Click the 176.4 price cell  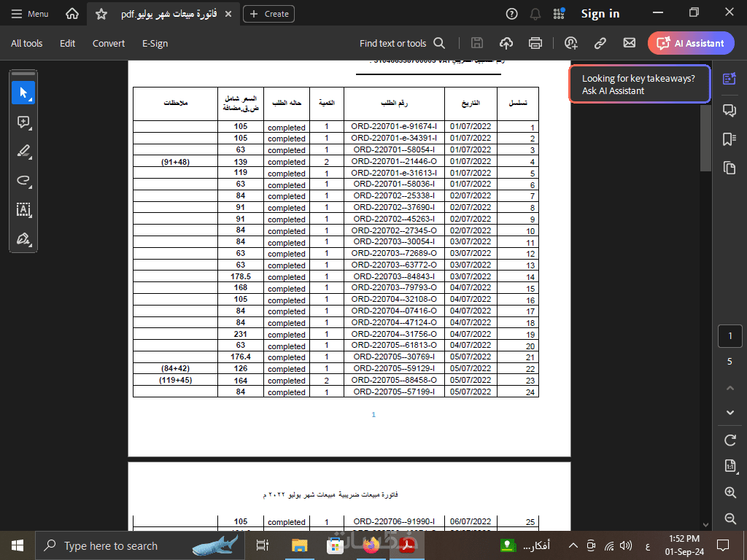[x=241, y=357]
